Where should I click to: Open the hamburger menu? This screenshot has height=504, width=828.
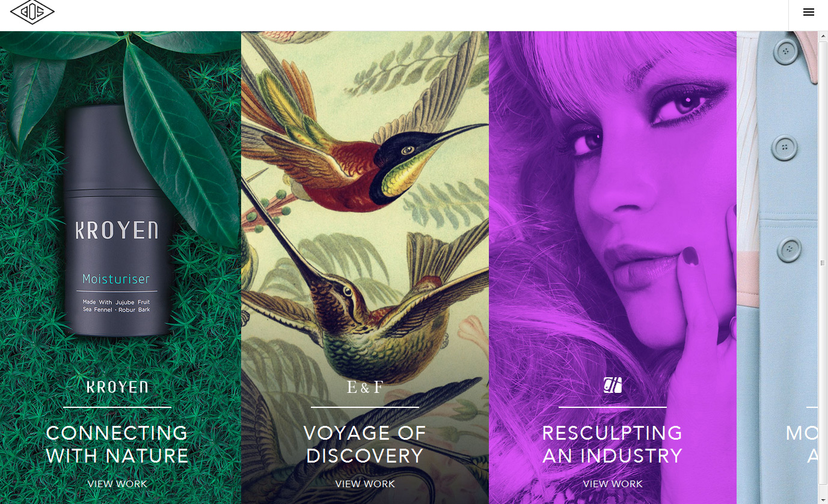(x=808, y=12)
